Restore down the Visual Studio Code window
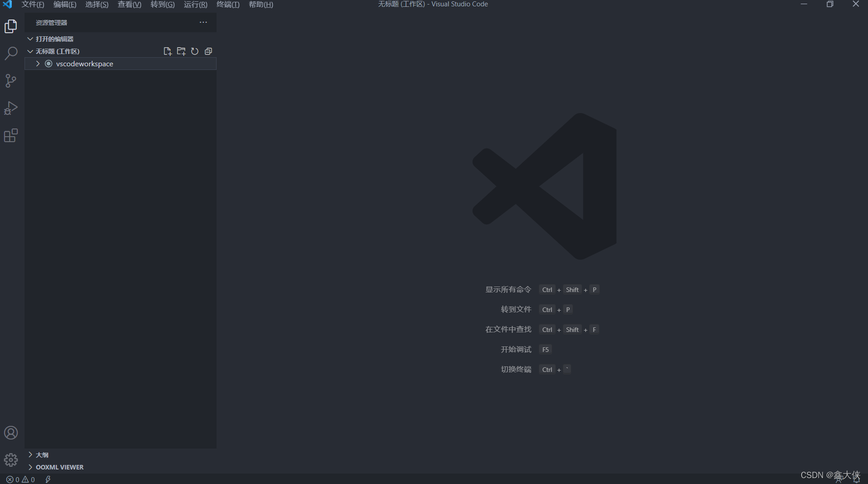This screenshot has height=484, width=868. 830,4
